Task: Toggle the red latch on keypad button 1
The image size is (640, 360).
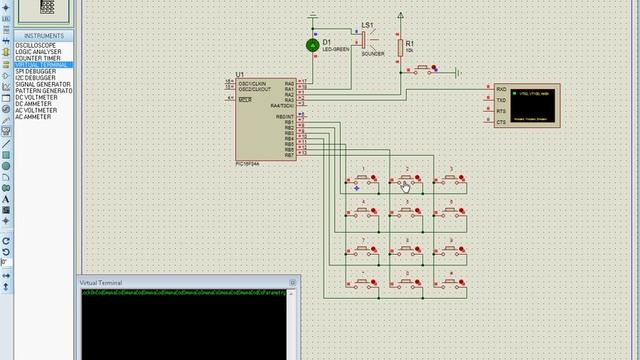Action: (374, 178)
